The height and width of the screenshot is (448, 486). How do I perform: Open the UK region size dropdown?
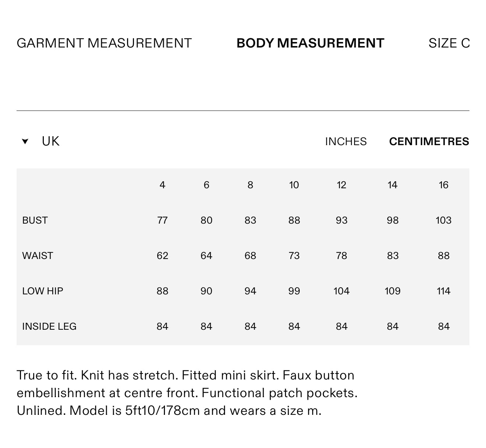coord(50,141)
